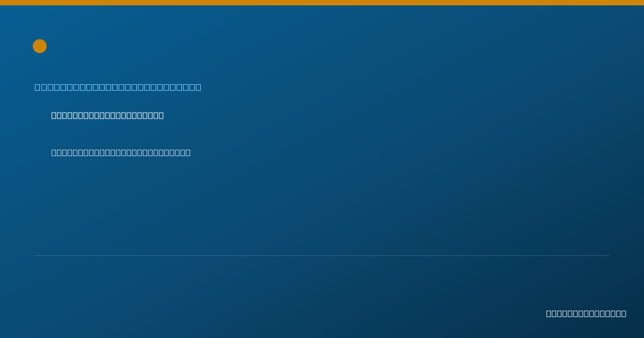The image size is (644, 338).
Task: Click the first character of the light-blue heading
Action: (x=38, y=87)
